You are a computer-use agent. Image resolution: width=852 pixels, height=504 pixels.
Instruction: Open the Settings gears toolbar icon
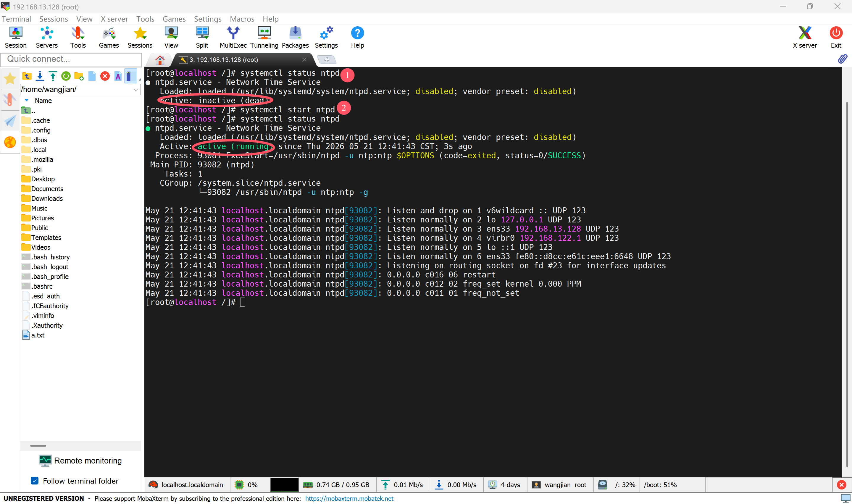(326, 37)
